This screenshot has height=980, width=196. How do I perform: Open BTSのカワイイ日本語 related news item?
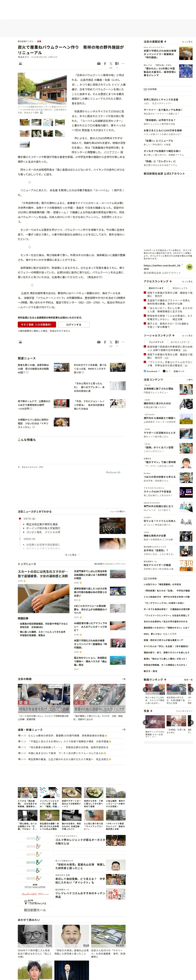coord(90,368)
